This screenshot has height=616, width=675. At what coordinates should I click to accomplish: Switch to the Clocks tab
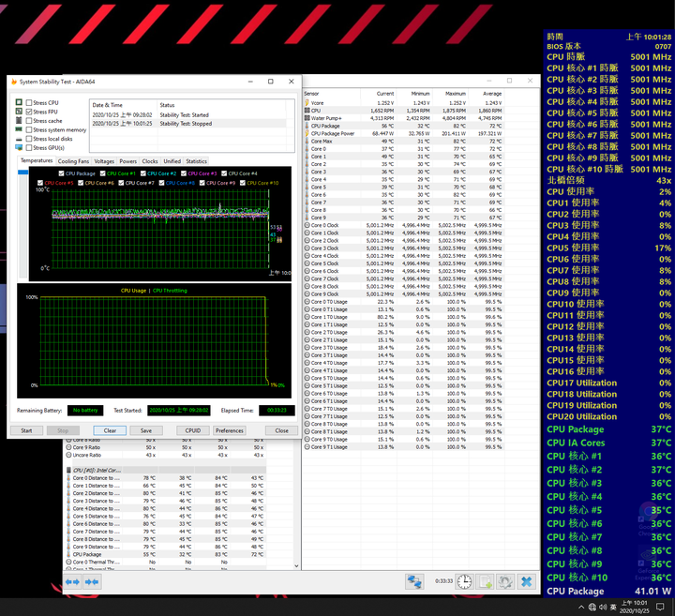coord(150,161)
